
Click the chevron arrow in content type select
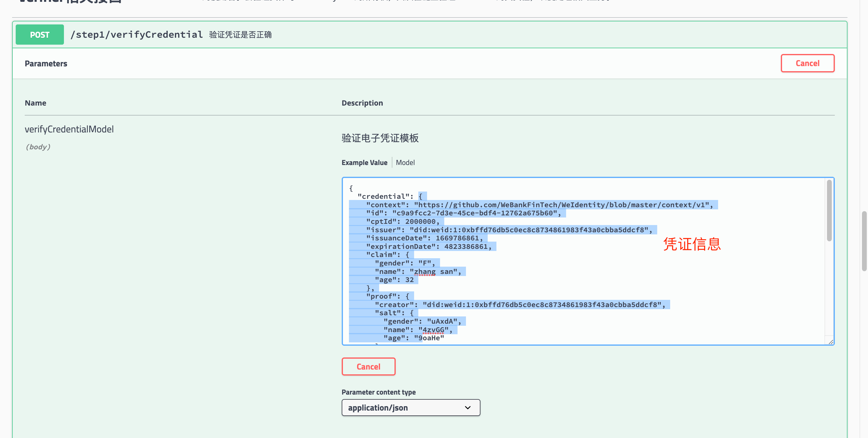point(467,408)
